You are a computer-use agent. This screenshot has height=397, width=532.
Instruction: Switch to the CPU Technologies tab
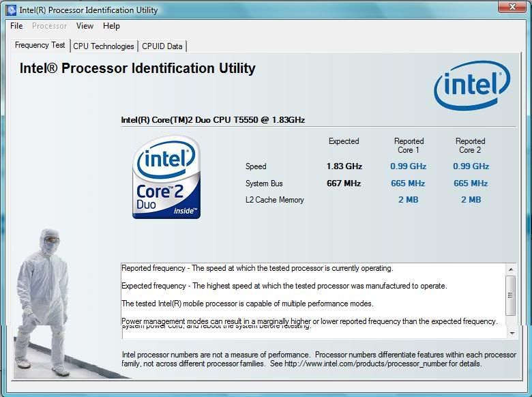[x=104, y=46]
